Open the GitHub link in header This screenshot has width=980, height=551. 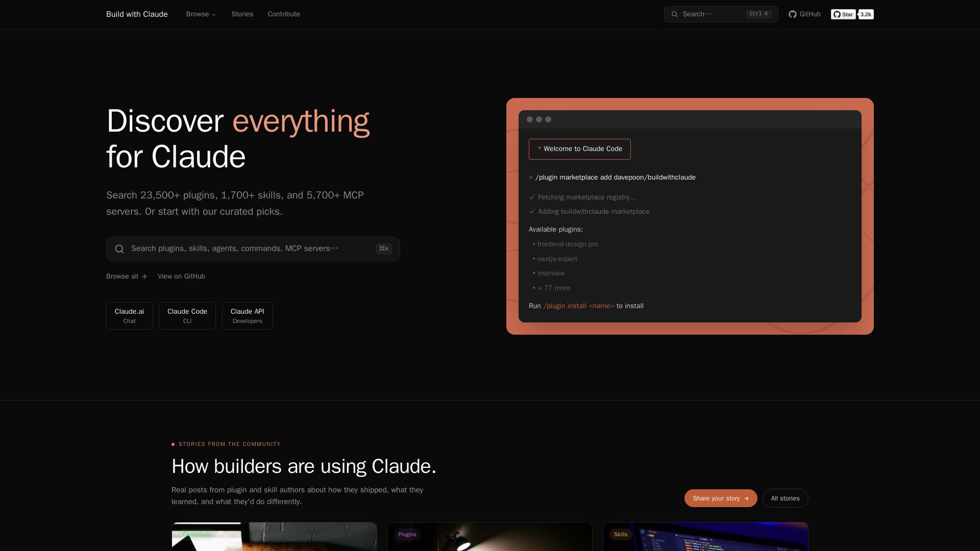coord(804,14)
